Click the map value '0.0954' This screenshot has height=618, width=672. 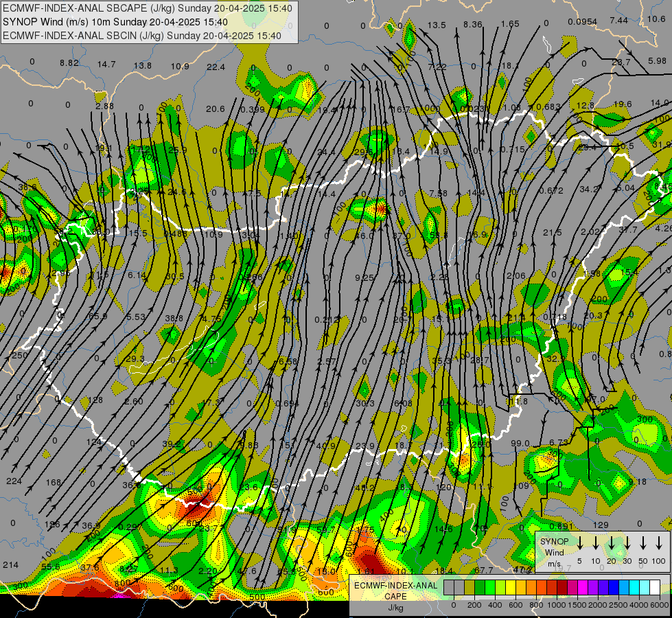pos(583,22)
